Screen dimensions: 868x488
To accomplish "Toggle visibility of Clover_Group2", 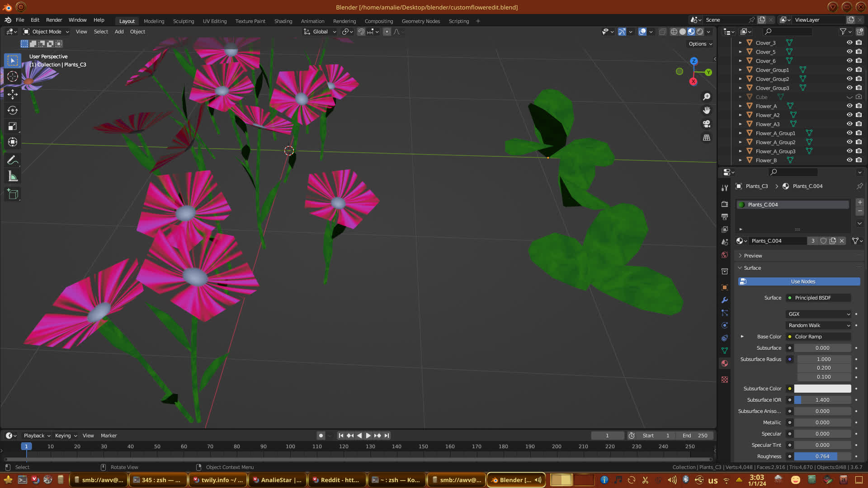I will tap(849, 79).
